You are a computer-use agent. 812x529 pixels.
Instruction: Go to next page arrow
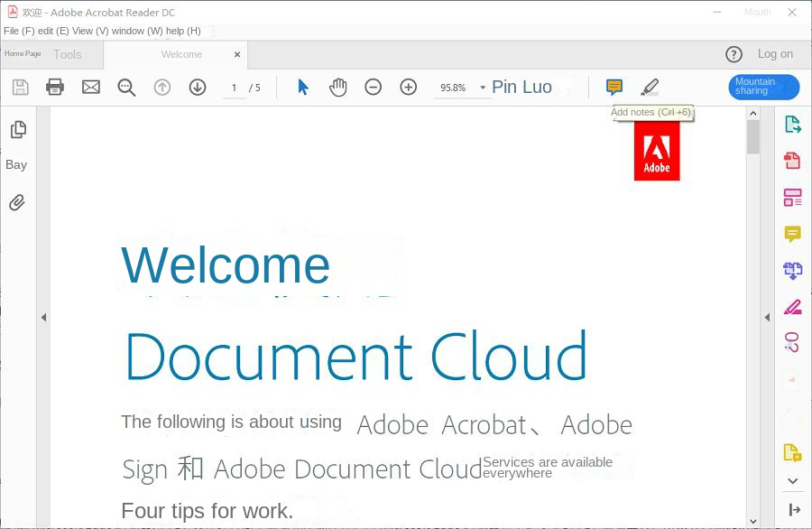pyautogui.click(x=198, y=88)
